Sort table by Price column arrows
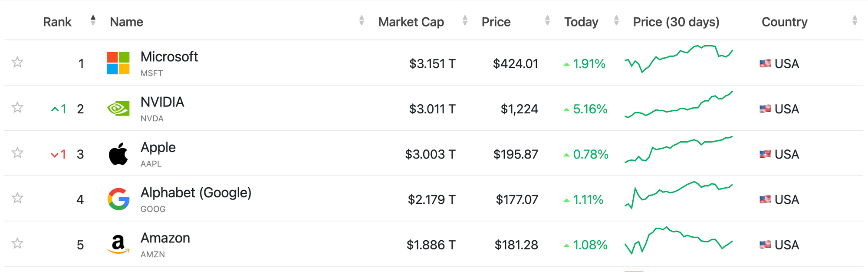868x272 pixels. (547, 20)
